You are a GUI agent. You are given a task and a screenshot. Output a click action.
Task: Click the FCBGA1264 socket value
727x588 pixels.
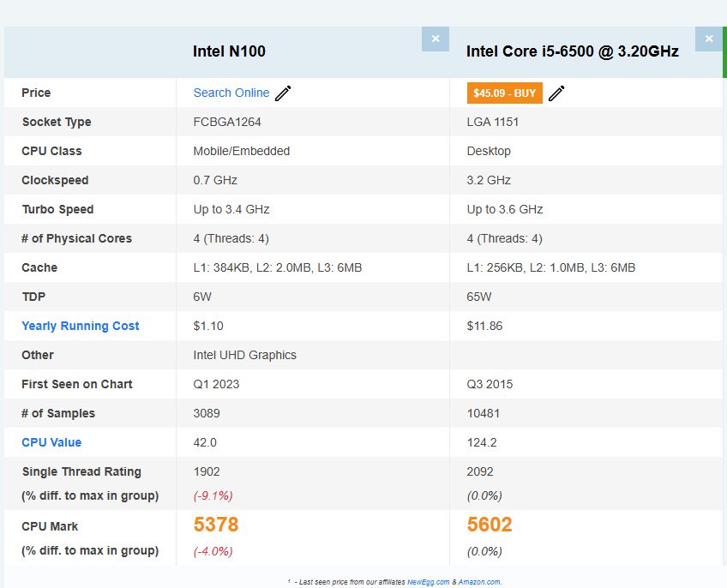pyautogui.click(x=227, y=122)
